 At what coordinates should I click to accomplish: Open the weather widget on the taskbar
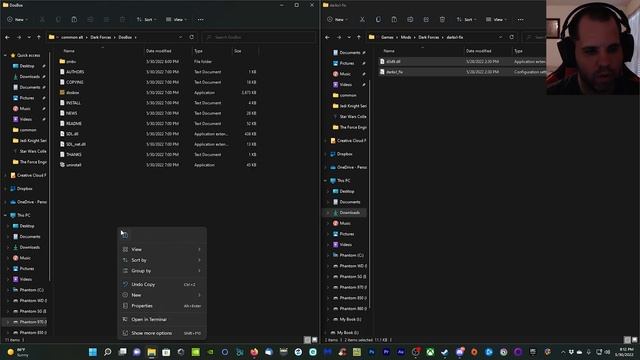[18, 352]
